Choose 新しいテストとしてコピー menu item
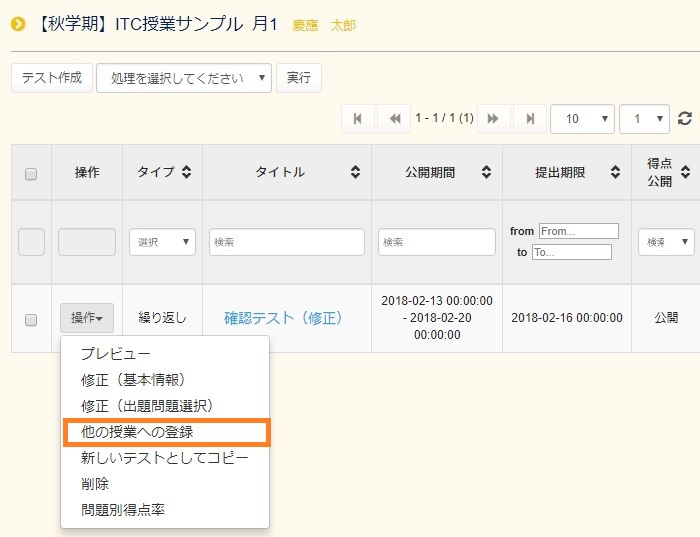Image resolution: width=700 pixels, height=537 pixels. click(x=165, y=458)
